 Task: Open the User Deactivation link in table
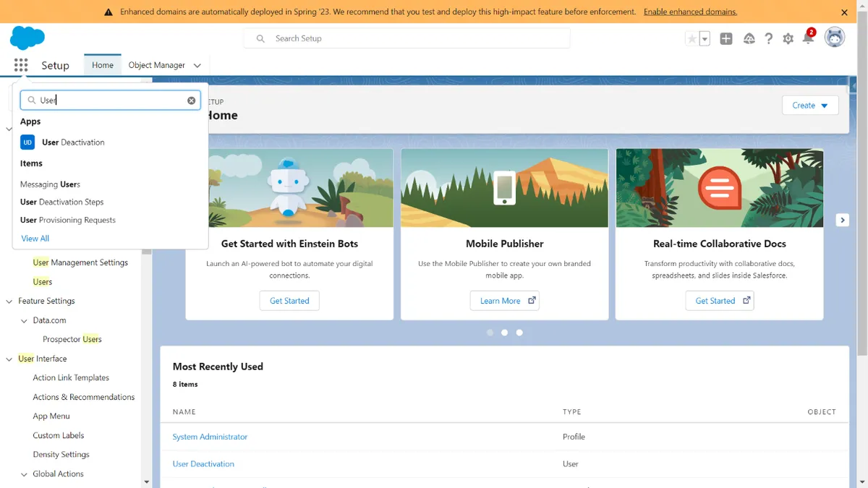click(203, 464)
